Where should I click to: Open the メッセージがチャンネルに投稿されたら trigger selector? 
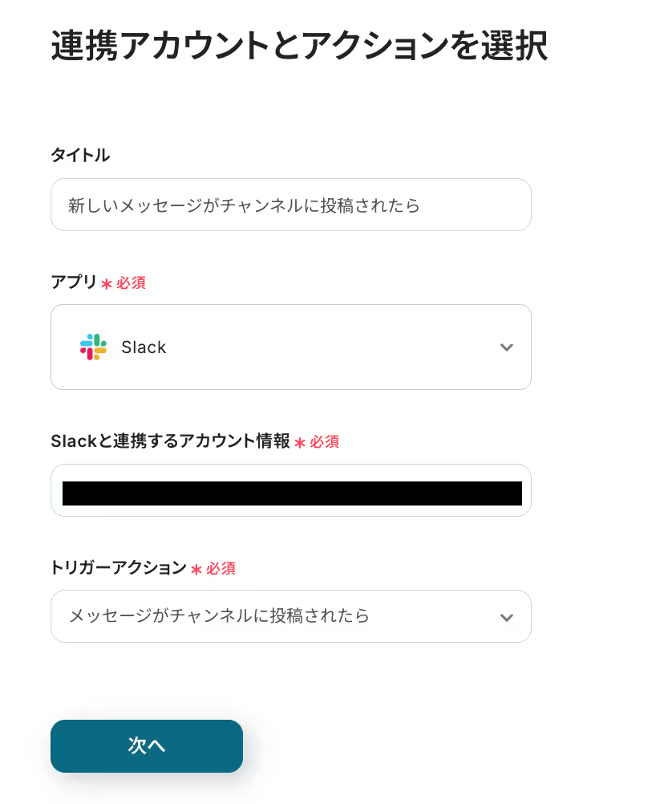click(x=273, y=616)
